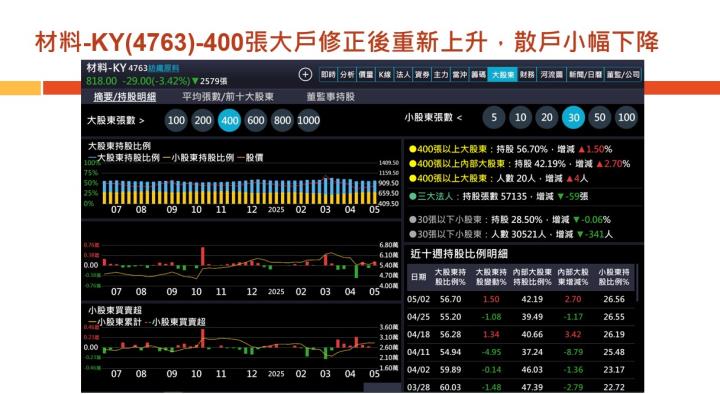
Task: Select the 摘要/持股明細 sub-tab
Action: point(125,97)
